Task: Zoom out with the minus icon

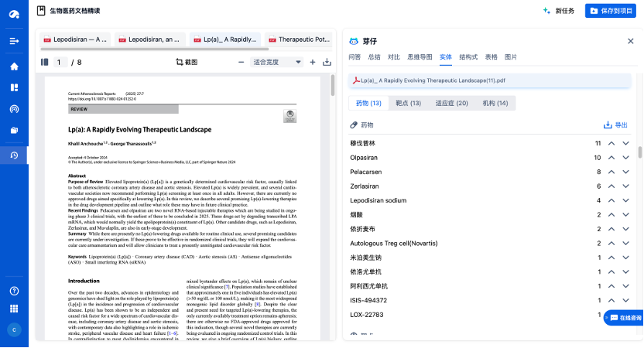Action: [241, 62]
